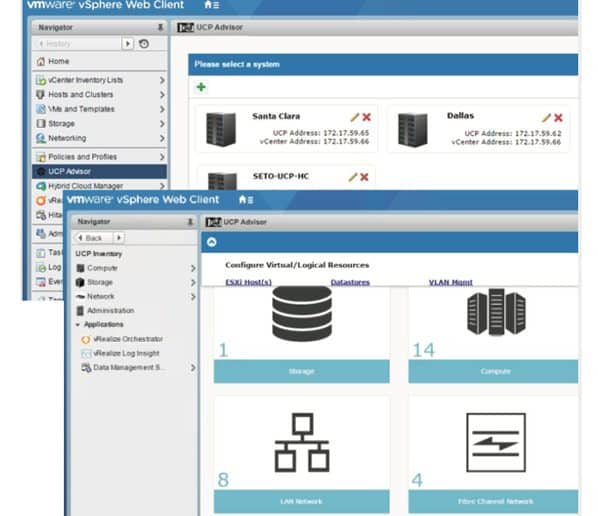Open the ESXi Host(s) link
This screenshot has height=516, width=598.
tap(249, 282)
